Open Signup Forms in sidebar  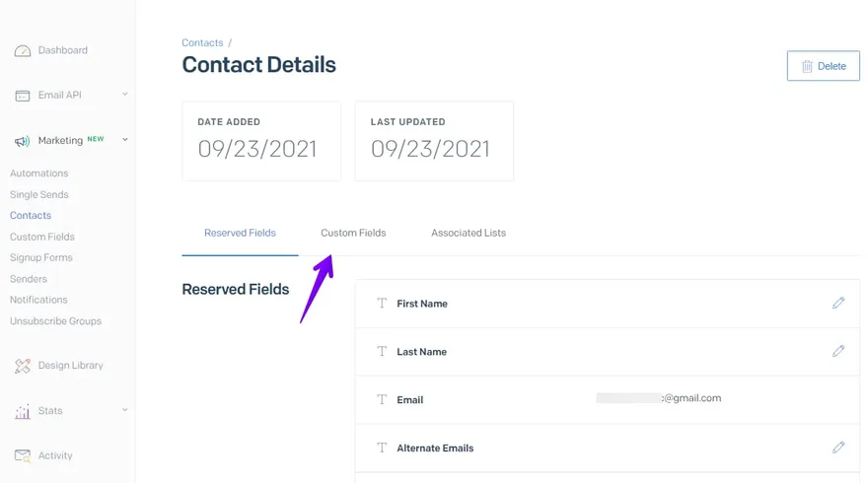(41, 257)
